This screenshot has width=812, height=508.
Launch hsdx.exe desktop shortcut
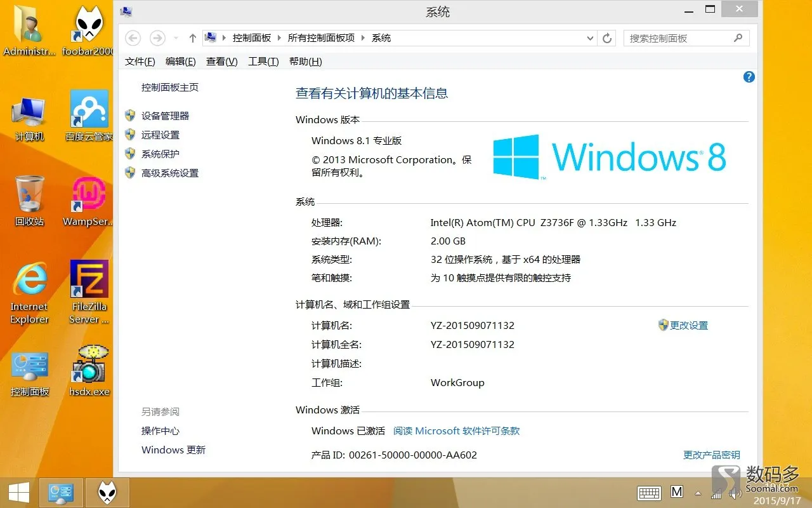89,371
